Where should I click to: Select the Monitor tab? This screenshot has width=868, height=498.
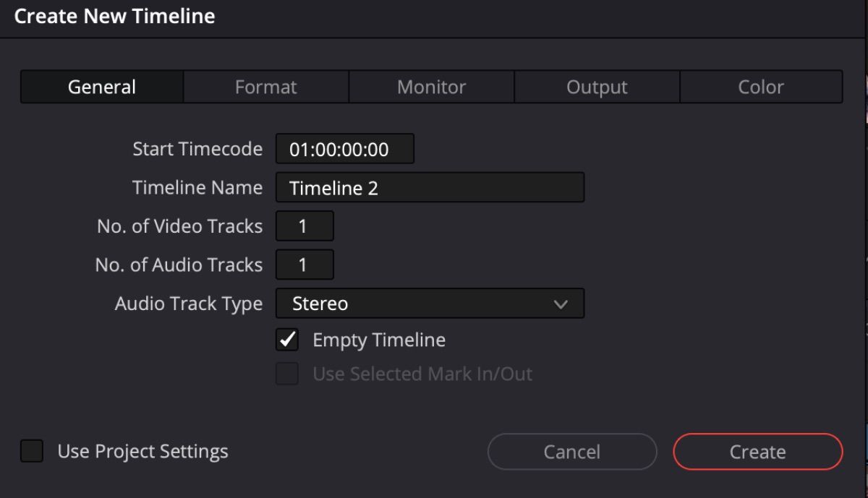tap(431, 87)
